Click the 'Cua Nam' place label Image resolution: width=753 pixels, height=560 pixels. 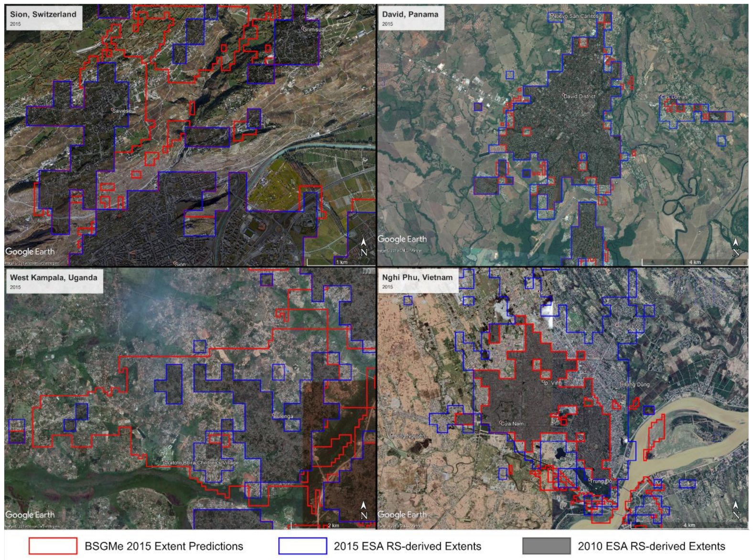512,423
